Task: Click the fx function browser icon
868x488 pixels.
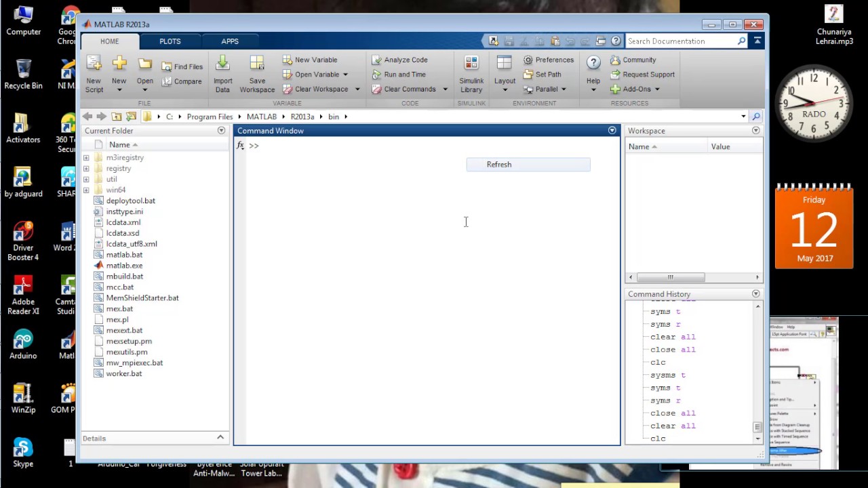Action: 240,146
